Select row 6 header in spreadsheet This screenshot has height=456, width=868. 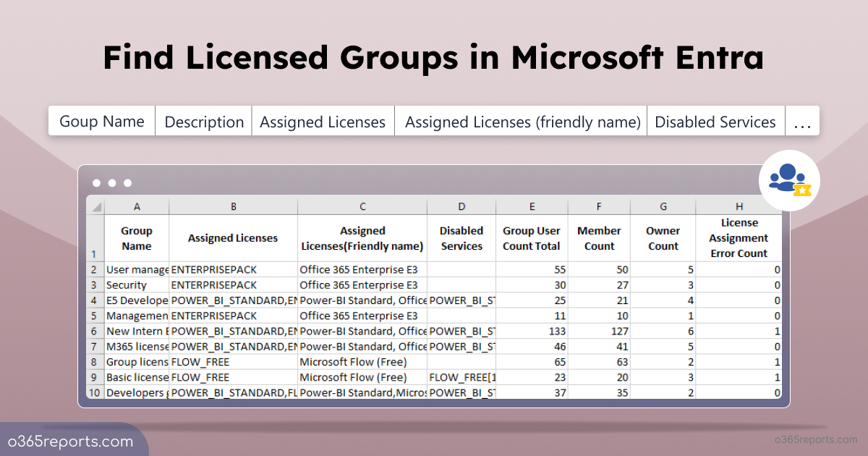(x=95, y=331)
